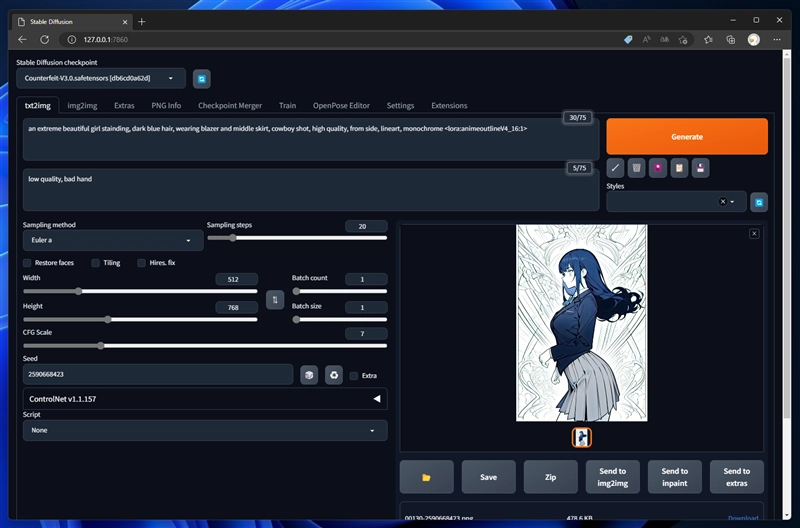
Task: Send image to extras
Action: tap(737, 477)
